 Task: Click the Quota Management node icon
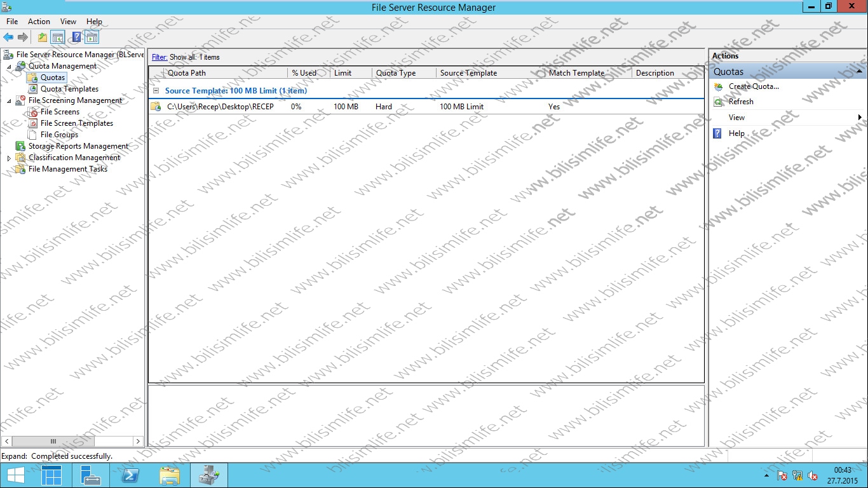click(21, 66)
